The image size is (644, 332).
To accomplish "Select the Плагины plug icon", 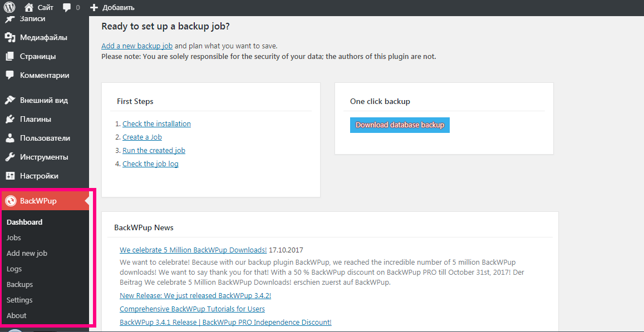I will coord(10,120).
